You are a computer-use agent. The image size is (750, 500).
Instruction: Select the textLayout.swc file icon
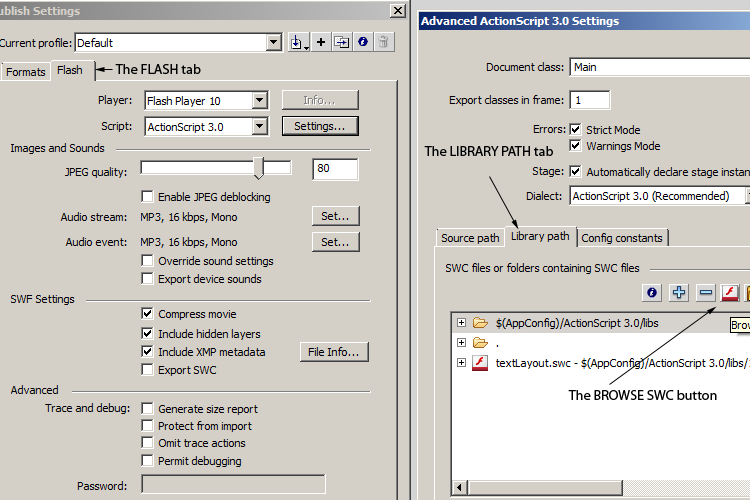tap(480, 363)
